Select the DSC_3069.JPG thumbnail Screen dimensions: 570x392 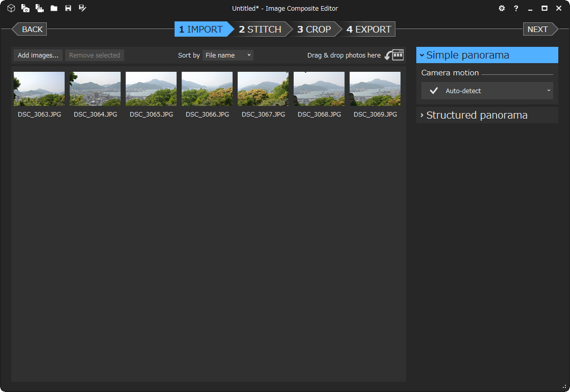point(375,89)
